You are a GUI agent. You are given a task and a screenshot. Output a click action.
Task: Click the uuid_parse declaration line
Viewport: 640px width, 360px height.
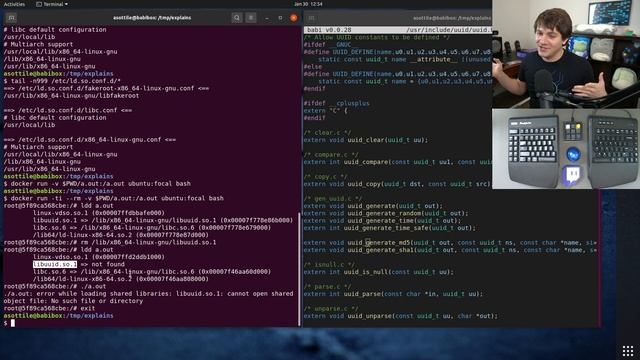point(393,294)
